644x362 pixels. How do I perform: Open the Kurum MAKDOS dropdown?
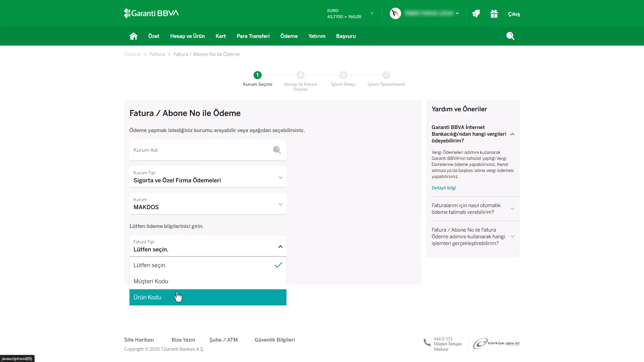pyautogui.click(x=208, y=204)
